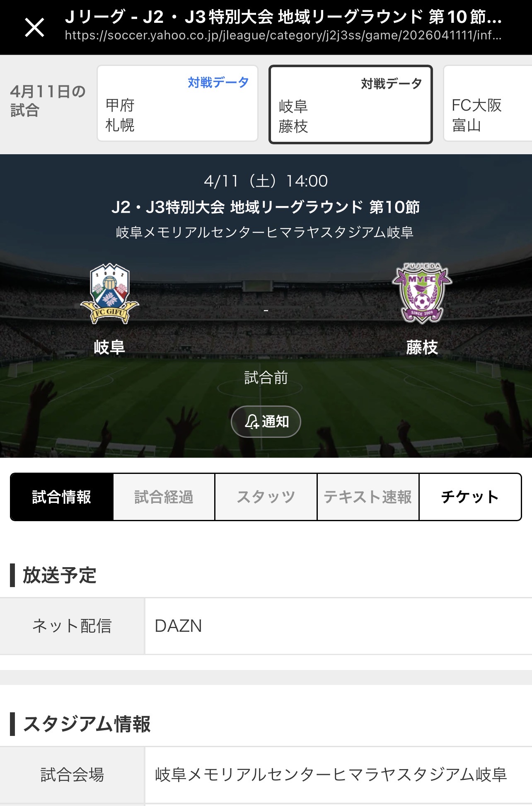This screenshot has width=532, height=806.
Task: Open the チケット tab
Action: tap(470, 497)
